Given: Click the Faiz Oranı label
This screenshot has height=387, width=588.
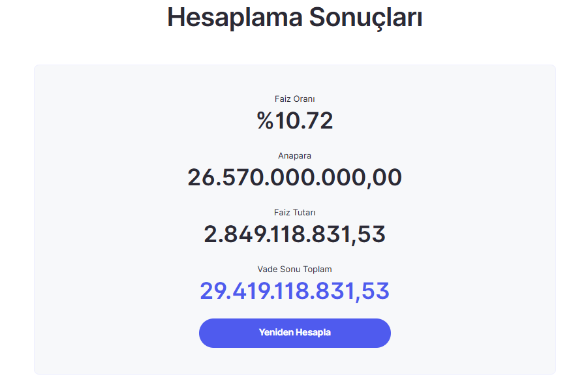Looking at the screenshot, I should pyautogui.click(x=294, y=99).
